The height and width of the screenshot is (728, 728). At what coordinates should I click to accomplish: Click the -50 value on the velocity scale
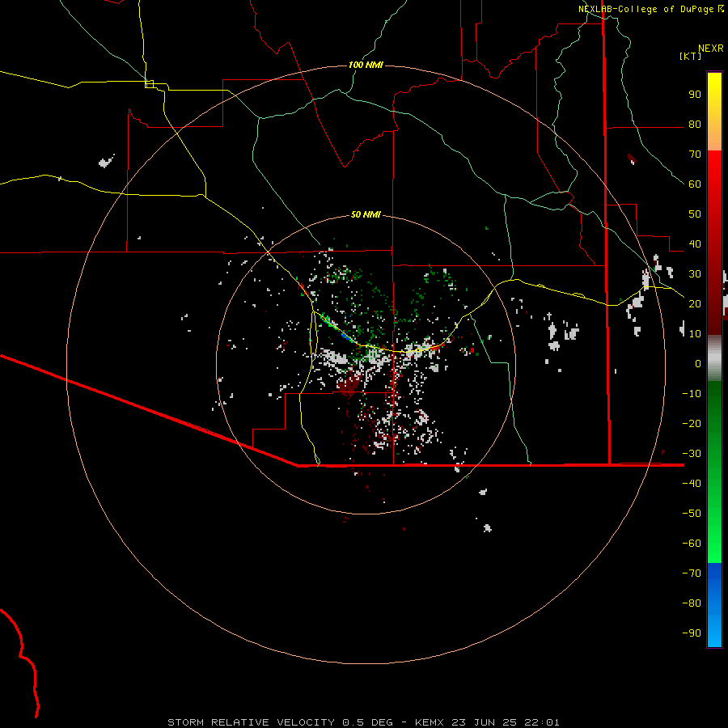(692, 513)
